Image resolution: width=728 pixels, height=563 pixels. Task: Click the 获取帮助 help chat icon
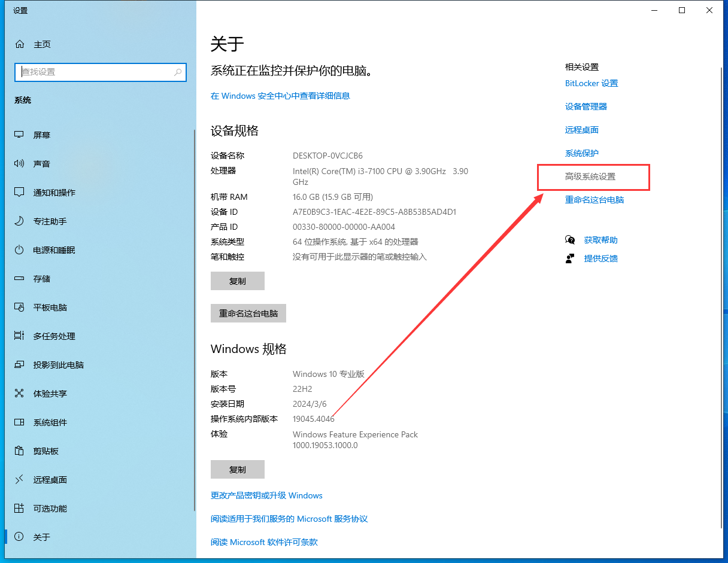(x=570, y=240)
